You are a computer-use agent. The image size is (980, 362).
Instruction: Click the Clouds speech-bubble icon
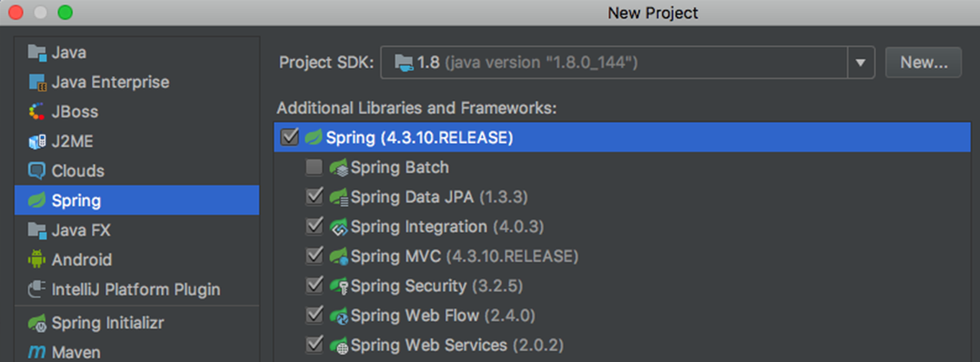tap(37, 171)
